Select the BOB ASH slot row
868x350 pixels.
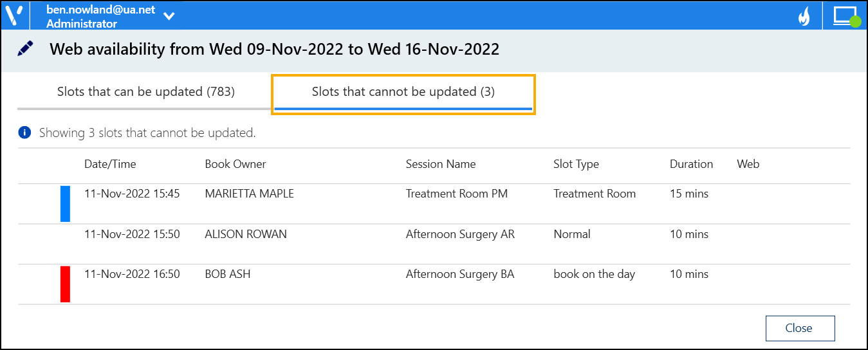[228, 275]
